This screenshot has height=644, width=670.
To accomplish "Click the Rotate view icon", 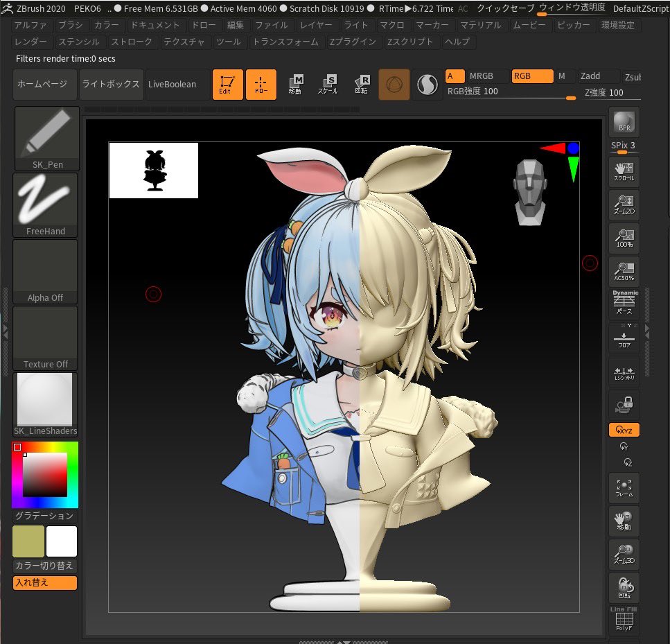I will click(624, 588).
